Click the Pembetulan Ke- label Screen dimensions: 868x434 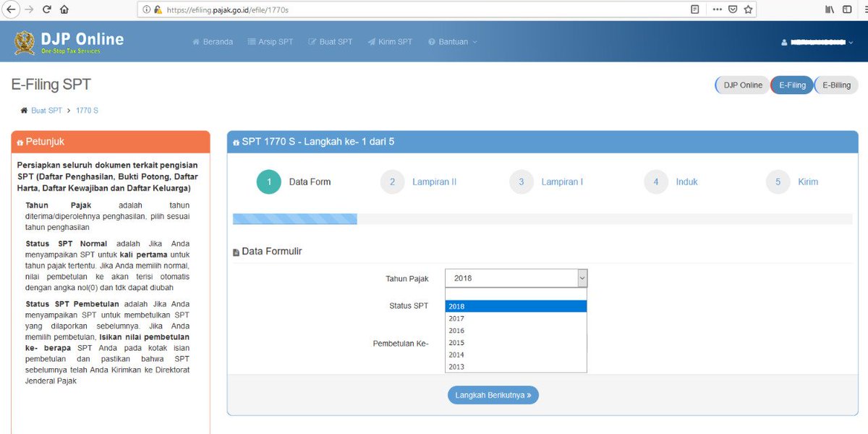click(x=401, y=343)
